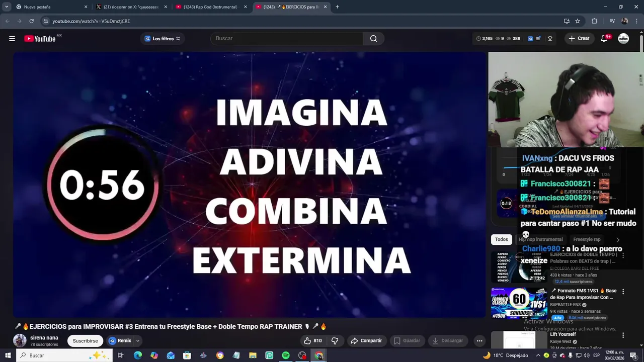Open Microsoft Store from the taskbar

[x=187, y=355]
